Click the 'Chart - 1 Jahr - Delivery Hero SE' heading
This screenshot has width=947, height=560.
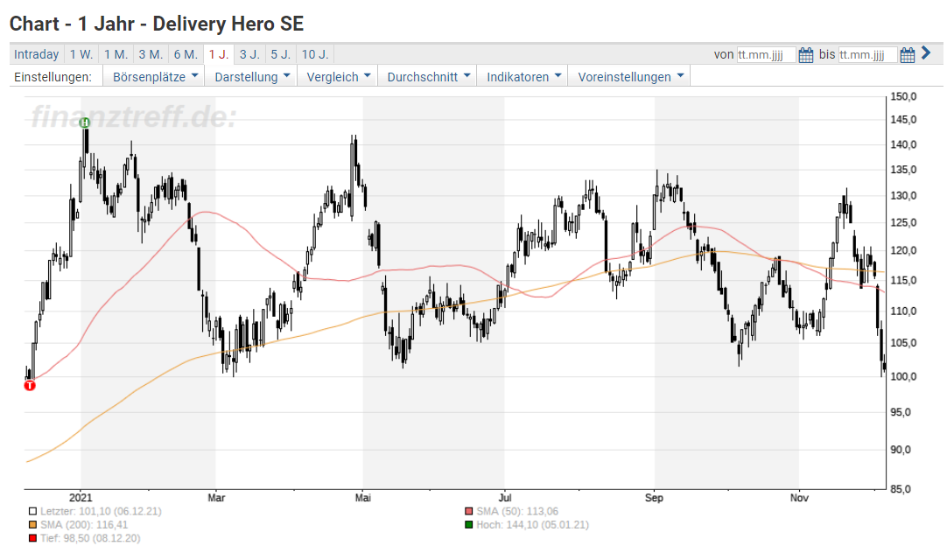[x=157, y=24]
